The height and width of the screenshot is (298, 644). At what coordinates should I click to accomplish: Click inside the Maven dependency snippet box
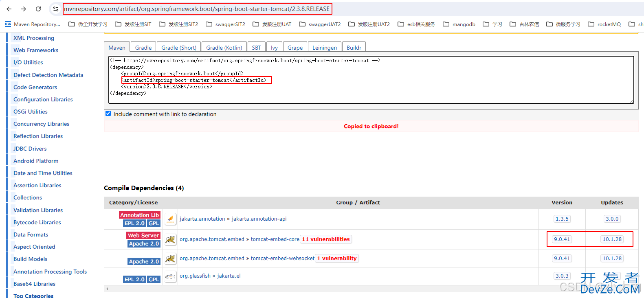[371, 80]
